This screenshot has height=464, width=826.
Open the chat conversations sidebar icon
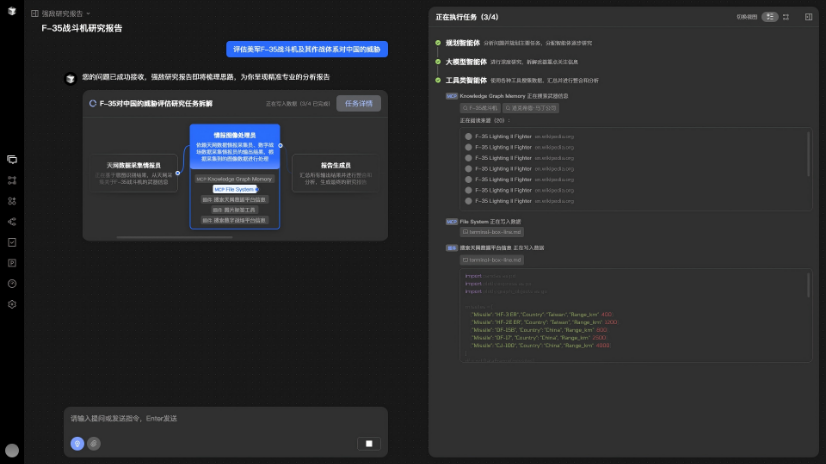click(12, 159)
